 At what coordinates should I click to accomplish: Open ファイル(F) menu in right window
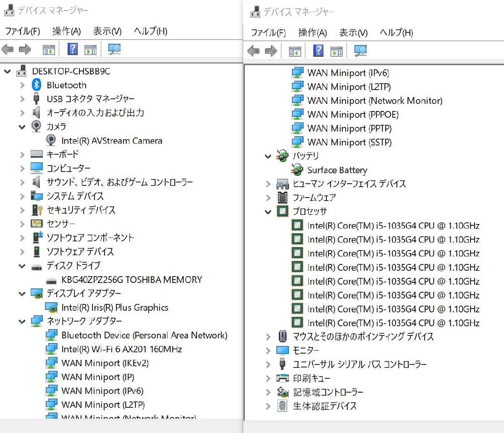point(268,33)
